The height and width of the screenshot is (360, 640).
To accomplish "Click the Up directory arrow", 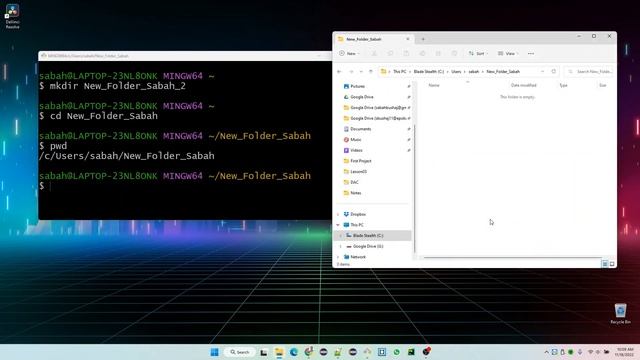I will (371, 71).
